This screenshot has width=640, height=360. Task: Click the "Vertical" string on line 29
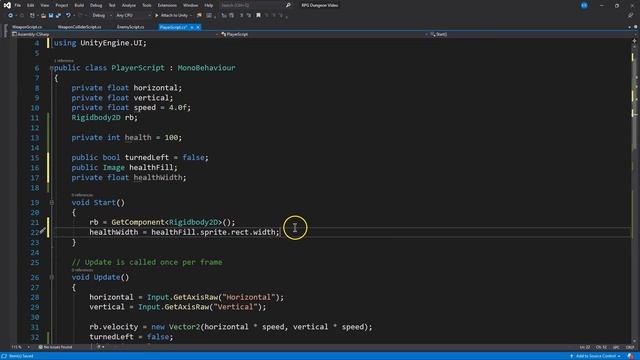(236, 307)
